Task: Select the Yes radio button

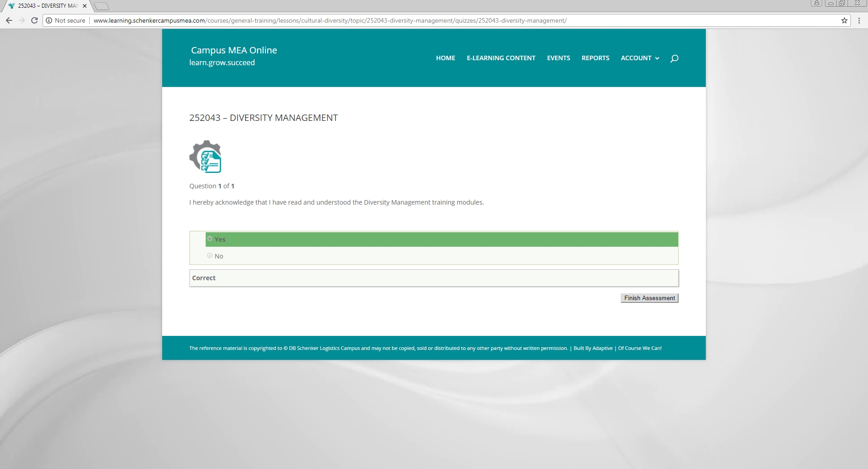Action: (210, 239)
